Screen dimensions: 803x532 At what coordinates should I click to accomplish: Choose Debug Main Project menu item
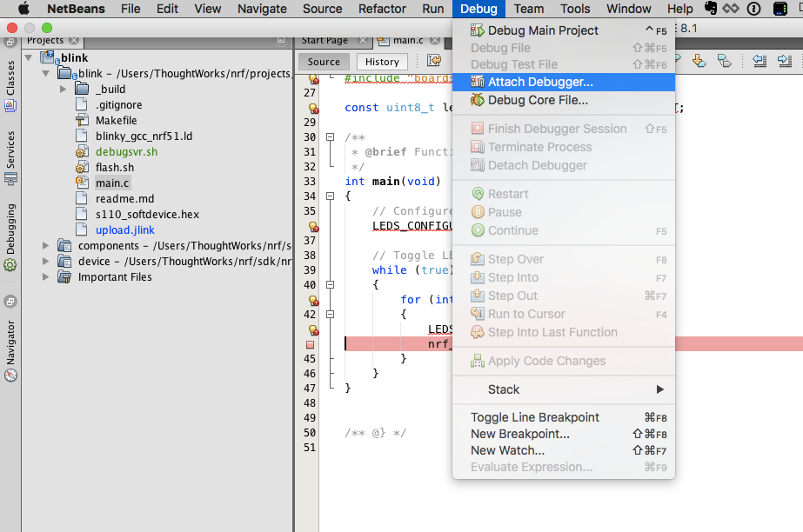pyautogui.click(x=564, y=30)
